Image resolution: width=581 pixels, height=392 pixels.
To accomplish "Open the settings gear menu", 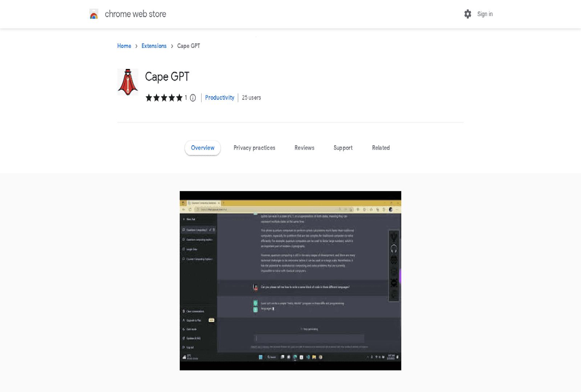I will click(468, 14).
